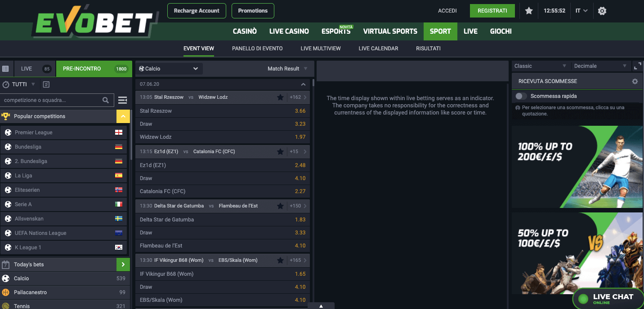Click England flag beside Premier League
This screenshot has width=644, height=309.
119,132
